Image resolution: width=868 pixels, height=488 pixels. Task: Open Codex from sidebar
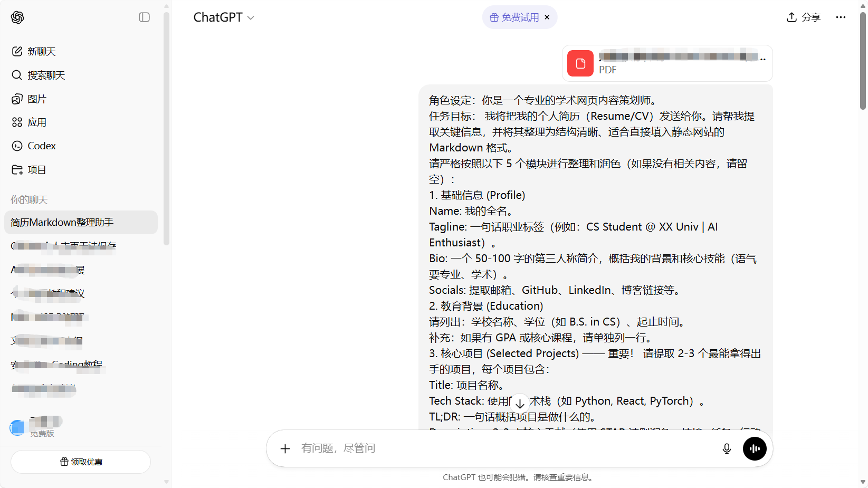click(x=41, y=146)
